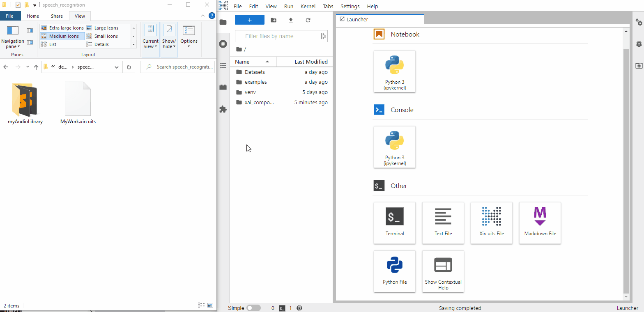Expand the Options dropdown in ribbon
The image size is (644, 312).
[189, 37]
